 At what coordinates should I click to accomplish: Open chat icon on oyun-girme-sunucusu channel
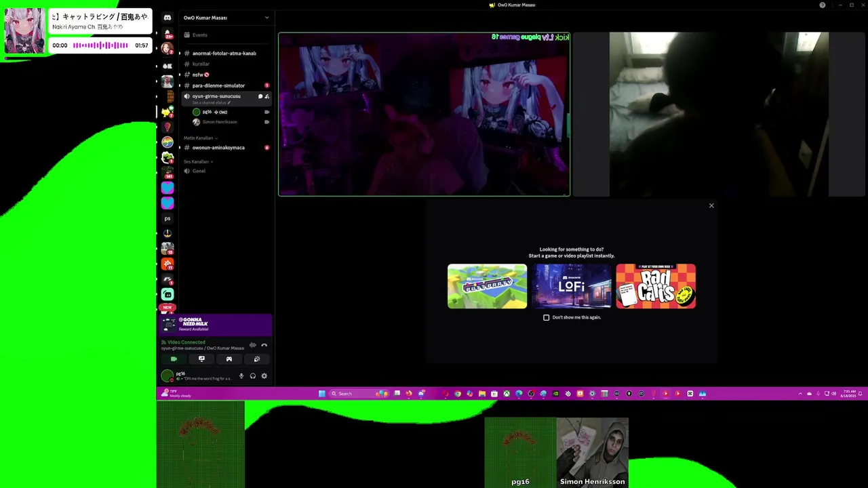260,96
